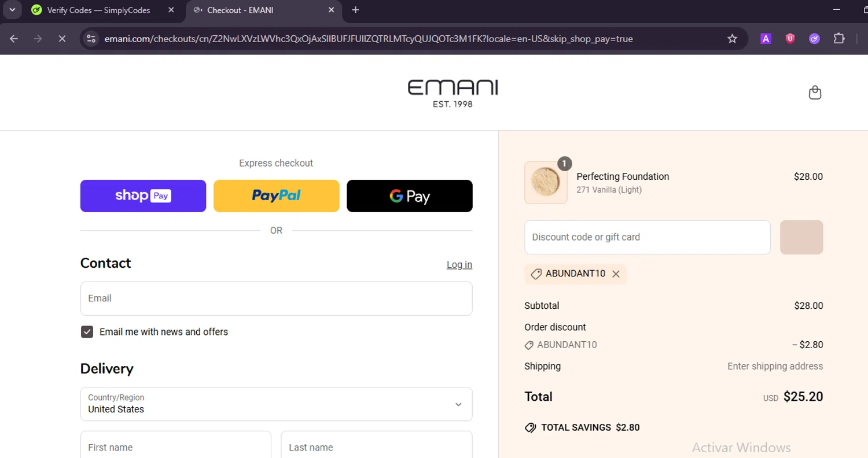Screen dimensions: 868x458
Task: Click the TOTAL SAVINGS $2.80 line
Action: tap(582, 428)
